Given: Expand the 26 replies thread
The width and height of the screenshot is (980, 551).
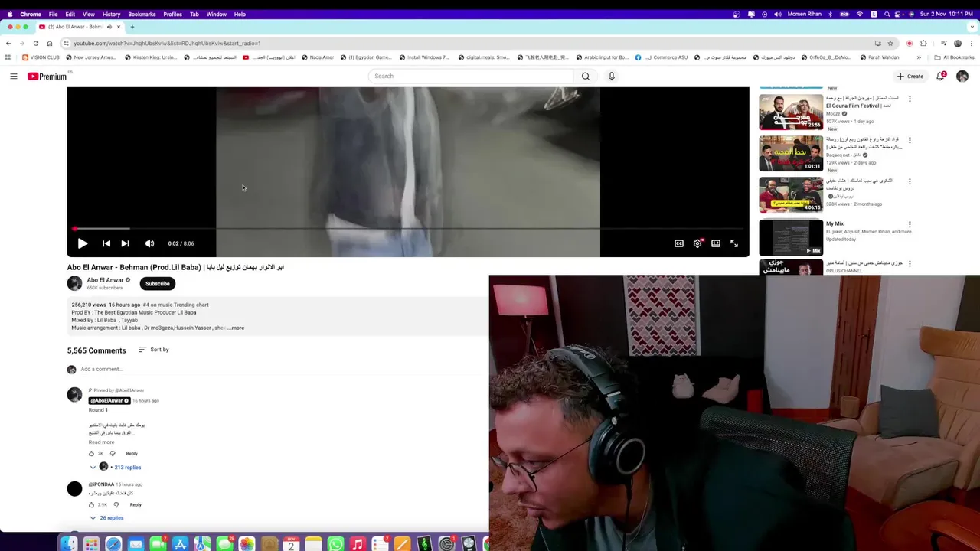Looking at the screenshot, I should click(x=106, y=518).
